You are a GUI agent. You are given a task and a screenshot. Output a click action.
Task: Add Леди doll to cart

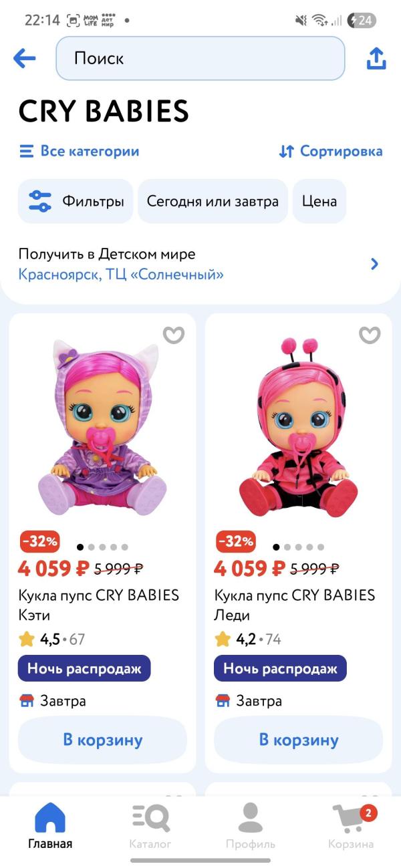[298, 740]
